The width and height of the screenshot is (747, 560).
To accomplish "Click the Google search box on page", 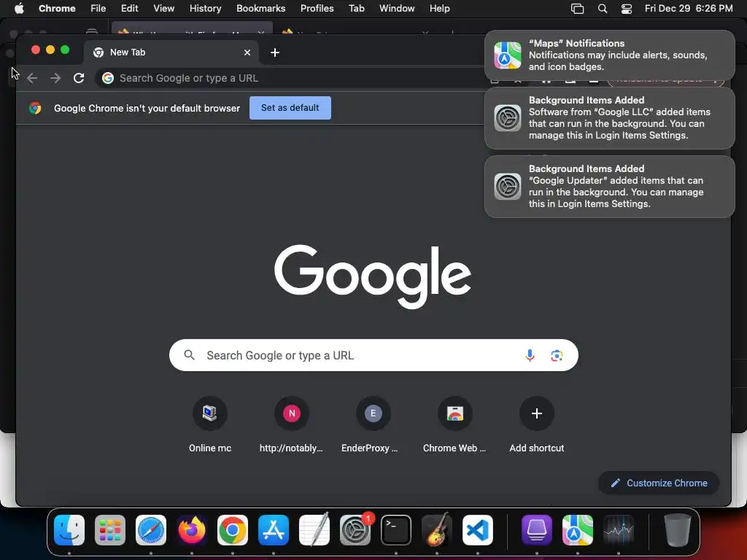I will [373, 355].
